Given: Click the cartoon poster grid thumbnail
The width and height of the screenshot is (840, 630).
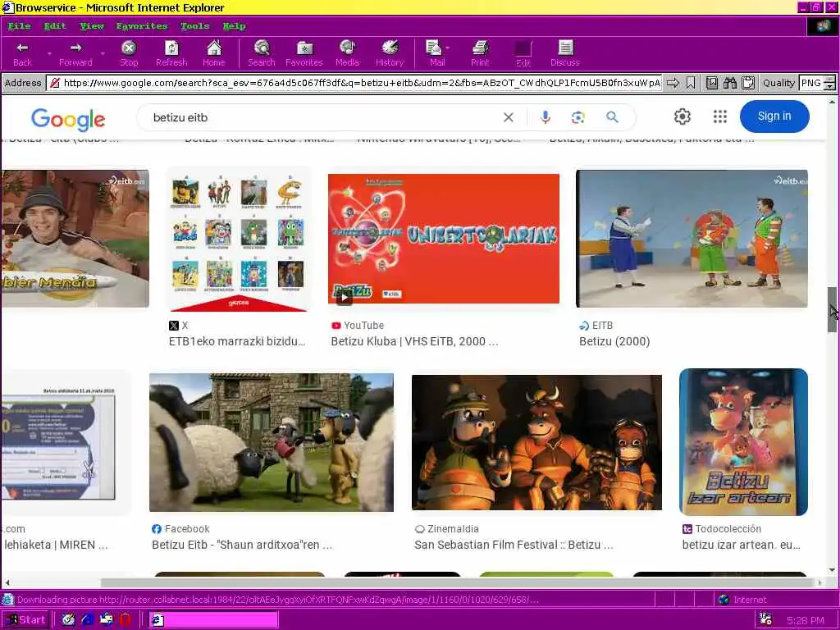Looking at the screenshot, I should click(x=238, y=240).
